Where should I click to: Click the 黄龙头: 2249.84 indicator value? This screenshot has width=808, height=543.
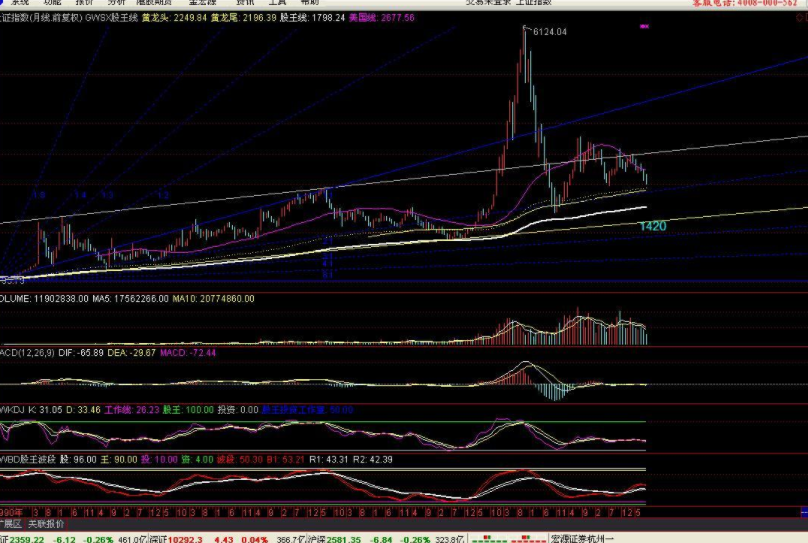[174, 18]
